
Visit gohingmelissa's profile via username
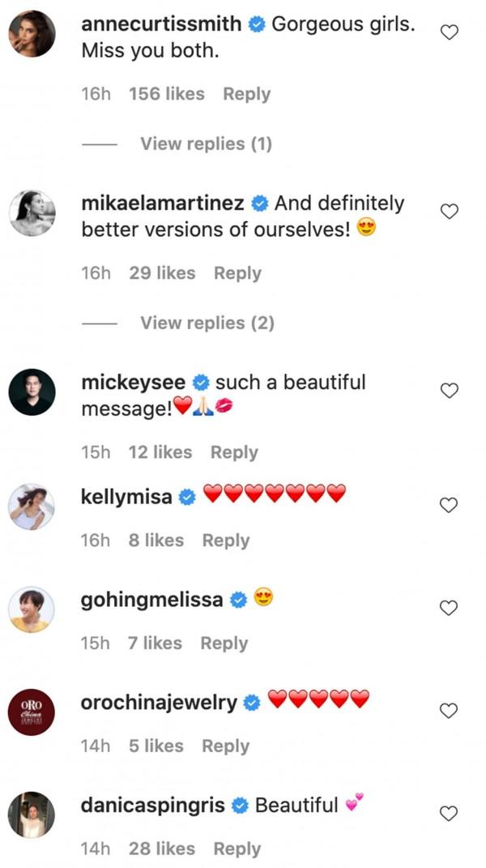pyautogui.click(x=152, y=600)
